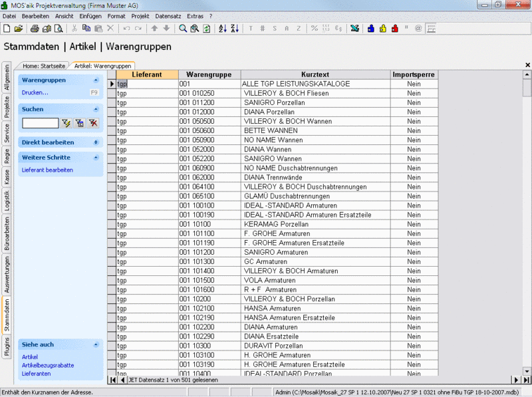Select the cell 'ALLE TGP LEISTUNGSKATALOGE'
The height and width of the screenshot is (397, 532).
click(x=315, y=84)
